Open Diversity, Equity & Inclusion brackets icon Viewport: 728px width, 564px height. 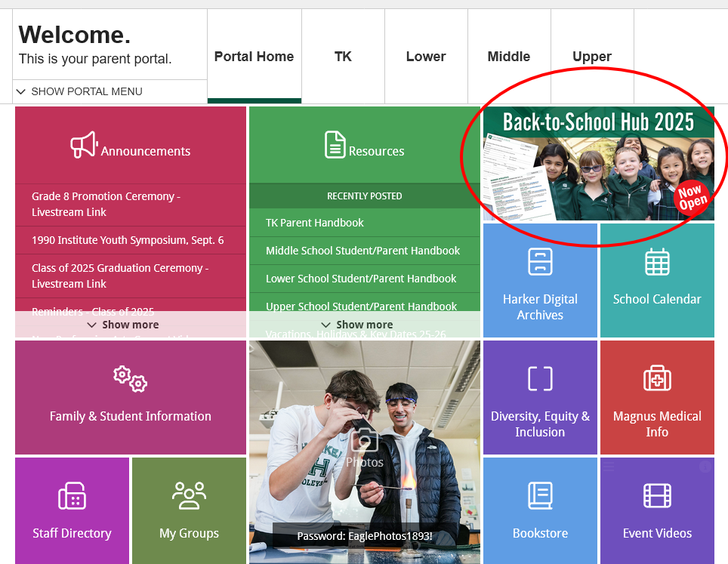coord(540,378)
